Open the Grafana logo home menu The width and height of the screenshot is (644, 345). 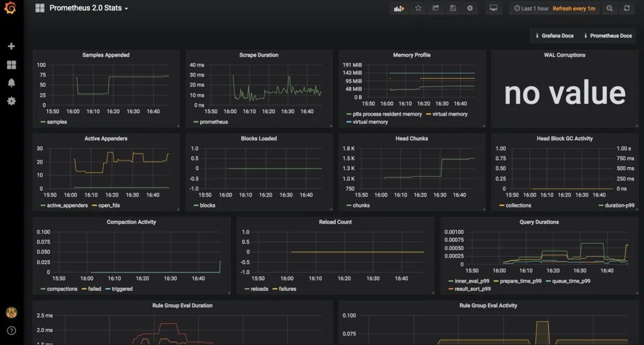(10, 8)
